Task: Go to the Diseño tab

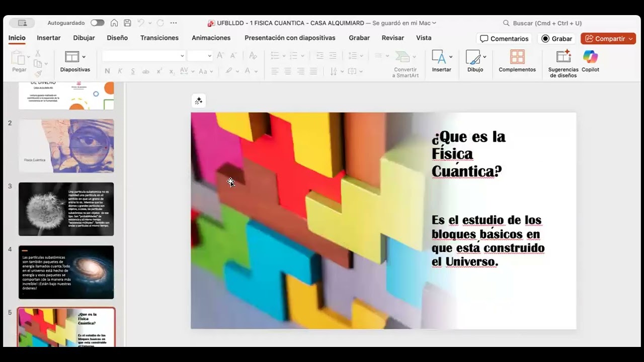Action: pos(117,38)
